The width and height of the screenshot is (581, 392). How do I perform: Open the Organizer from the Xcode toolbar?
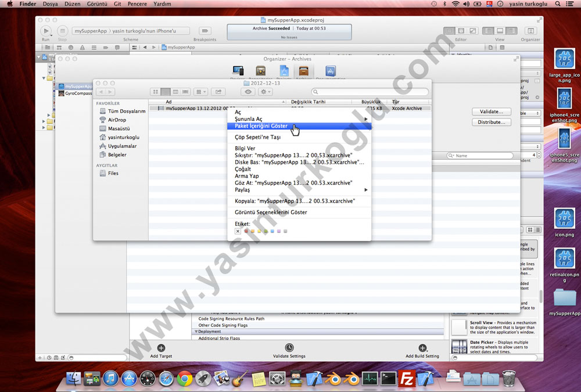pyautogui.click(x=530, y=31)
